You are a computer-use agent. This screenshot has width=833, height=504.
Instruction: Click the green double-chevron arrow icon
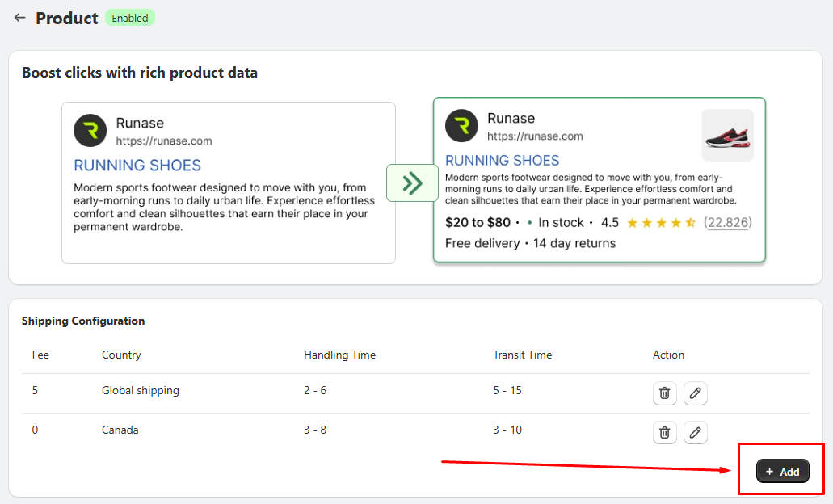tap(412, 183)
